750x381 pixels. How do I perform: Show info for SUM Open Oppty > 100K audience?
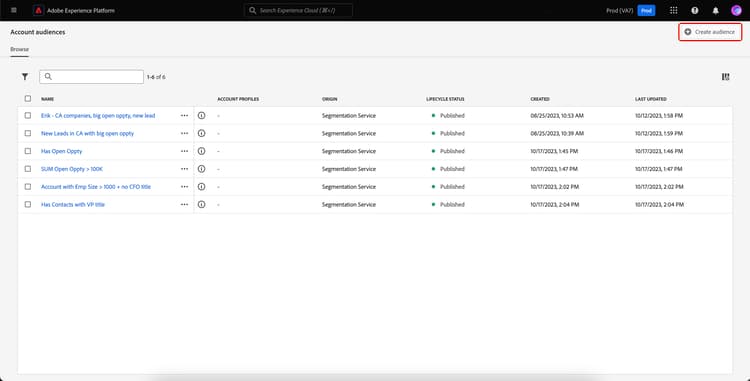coord(201,169)
